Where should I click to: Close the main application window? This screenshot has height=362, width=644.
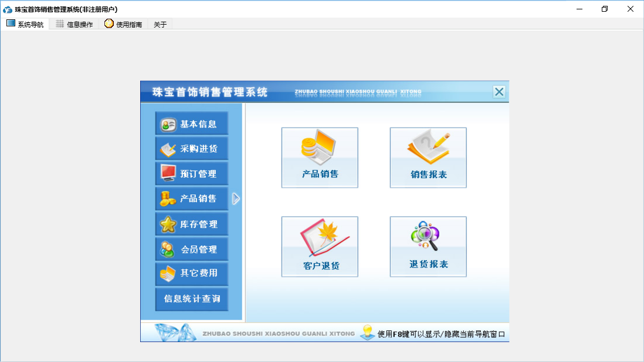tap(631, 9)
